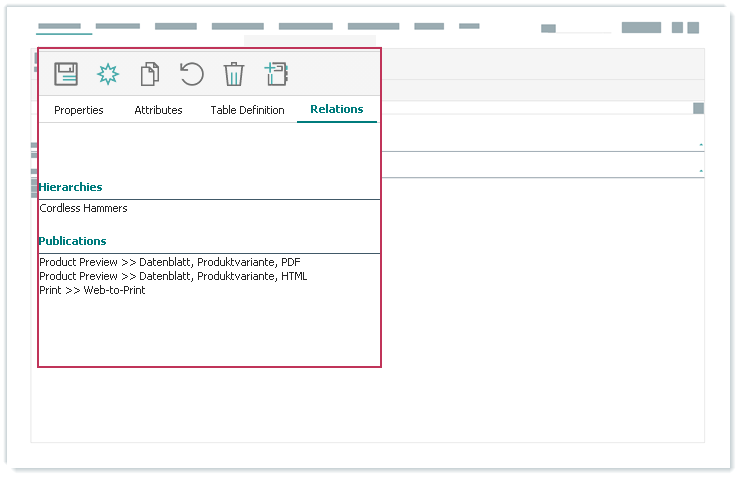Click the Hierarchies section heading

[71, 187]
